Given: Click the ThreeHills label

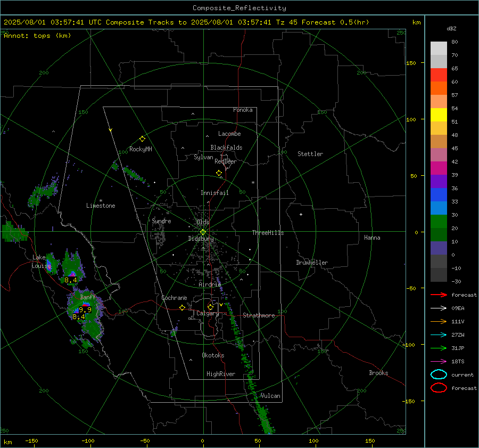Looking at the screenshot, I should (x=268, y=233).
